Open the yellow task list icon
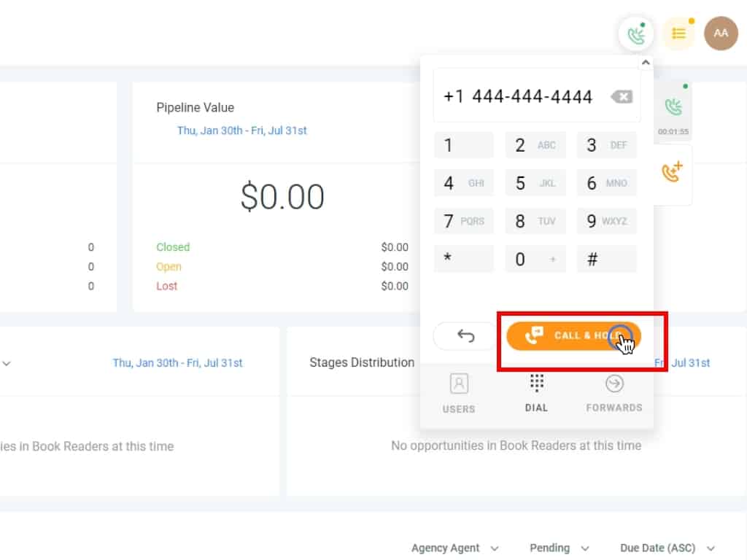Image resolution: width=747 pixels, height=560 pixels. tap(679, 34)
